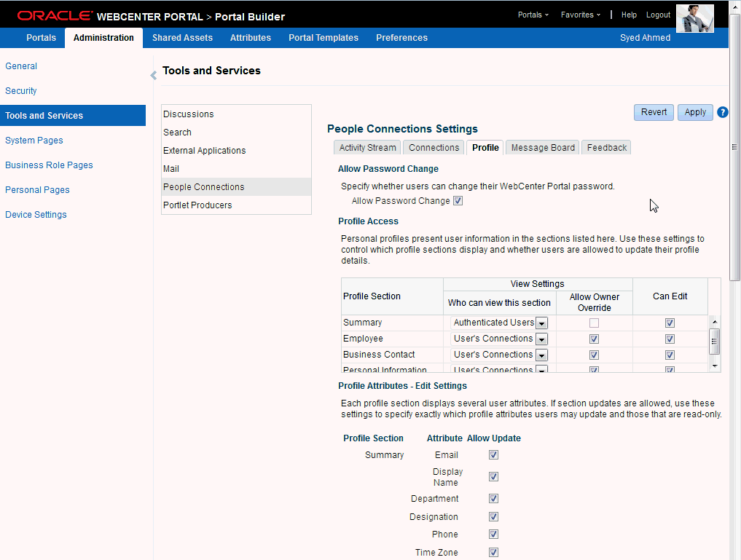
Task: Click the profile table scroll down arrow
Action: (x=715, y=366)
